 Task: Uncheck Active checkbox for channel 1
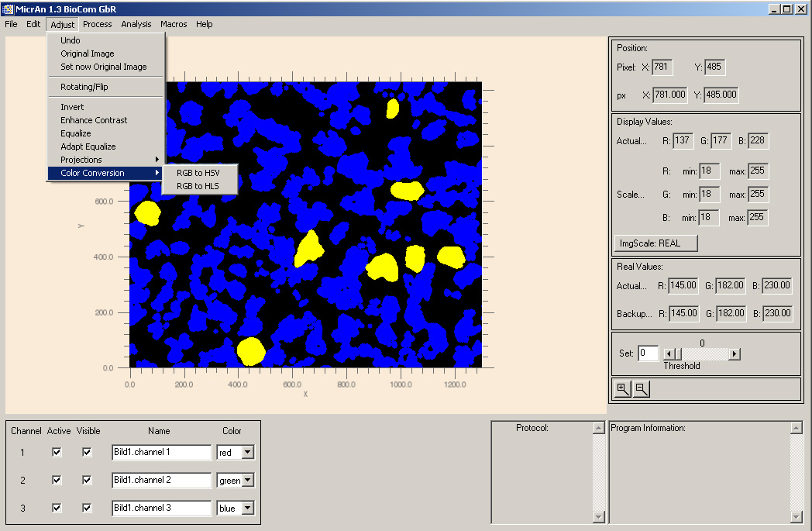click(57, 453)
